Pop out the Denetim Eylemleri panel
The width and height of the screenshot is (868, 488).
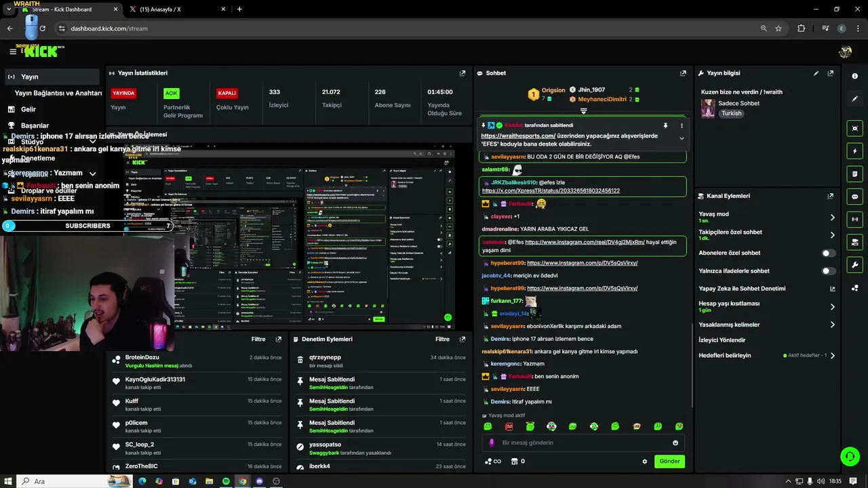(462, 339)
